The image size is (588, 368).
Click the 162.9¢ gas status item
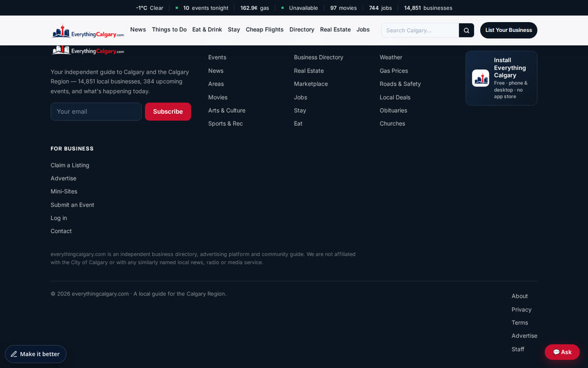pyautogui.click(x=255, y=8)
